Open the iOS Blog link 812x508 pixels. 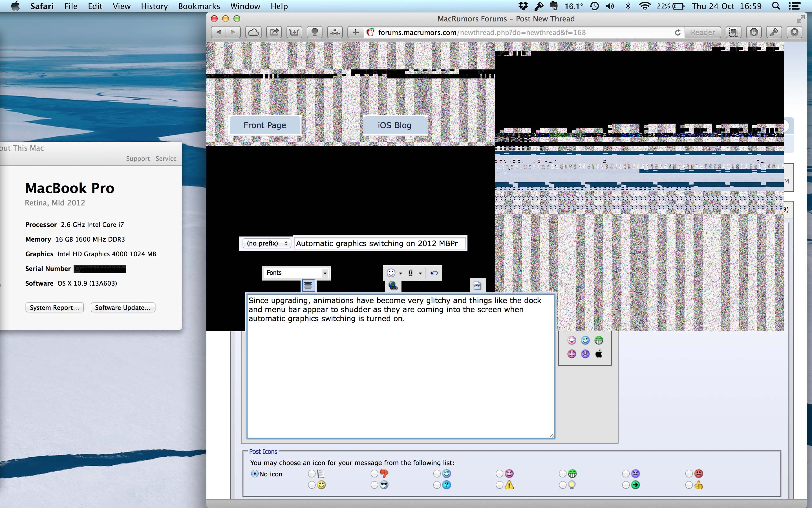click(395, 125)
